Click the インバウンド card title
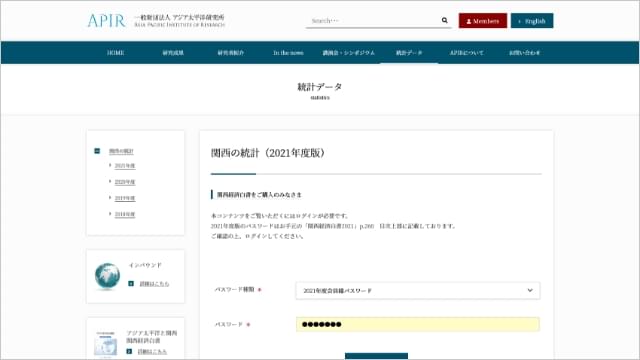 click(145, 265)
